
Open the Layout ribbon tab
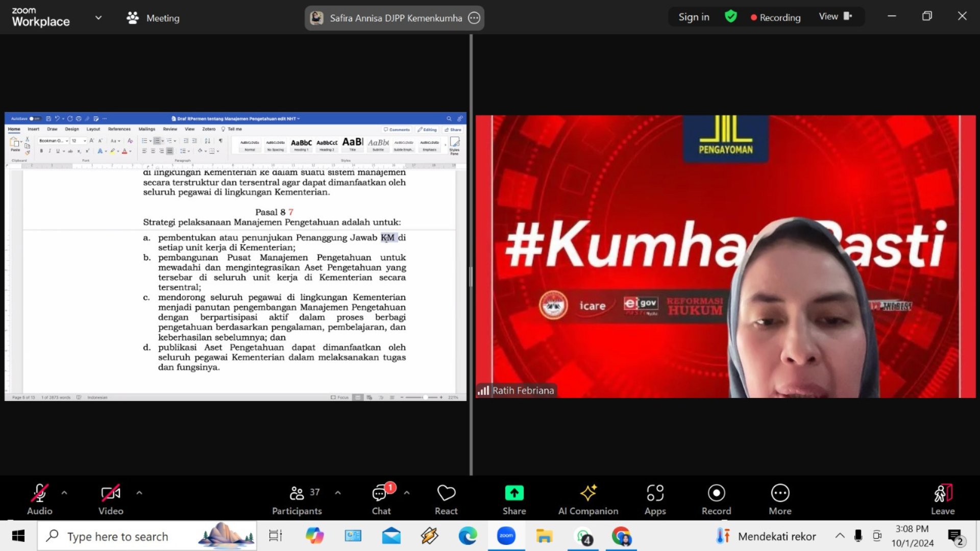(93, 130)
